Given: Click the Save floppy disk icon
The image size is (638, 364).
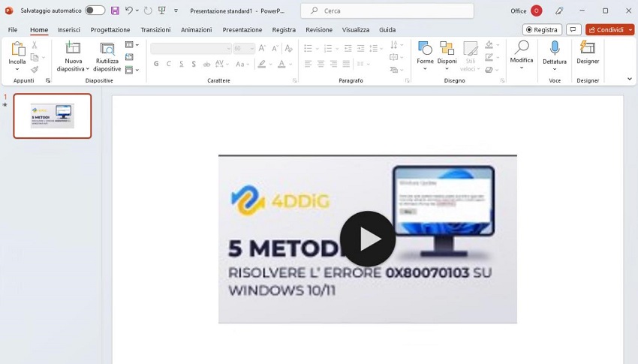Looking at the screenshot, I should [x=115, y=11].
